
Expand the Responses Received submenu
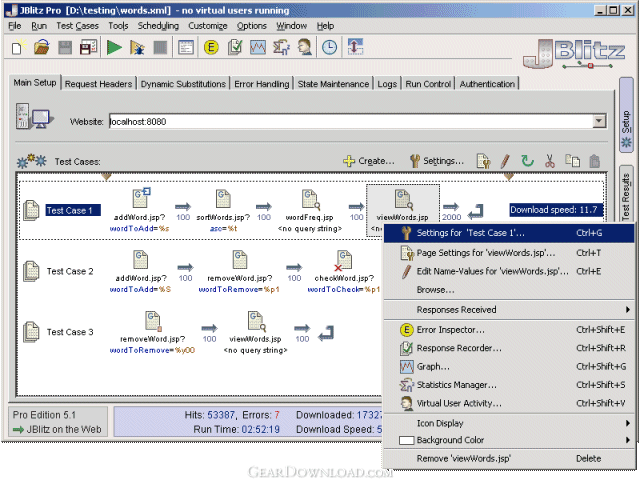coord(509,309)
